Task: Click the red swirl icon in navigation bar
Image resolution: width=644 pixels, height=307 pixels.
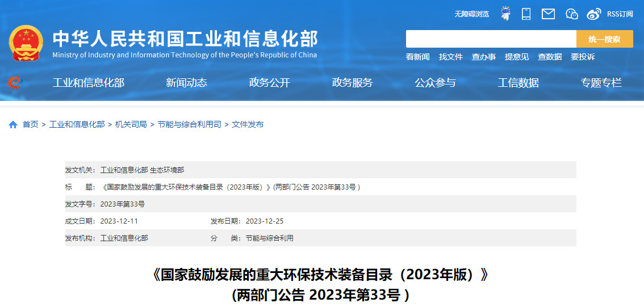Action: [x=14, y=83]
